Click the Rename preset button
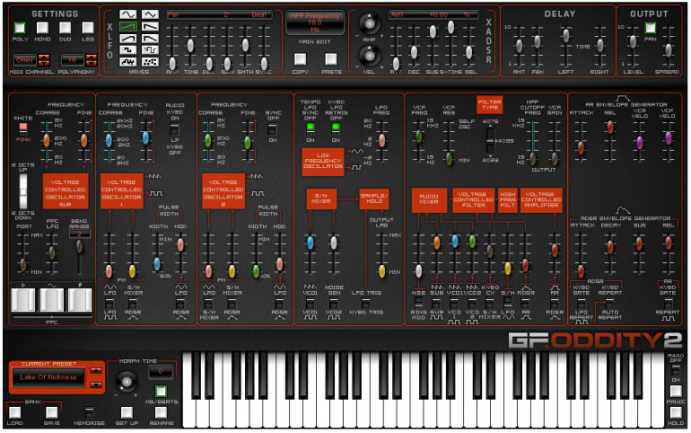This screenshot has width=691, height=433. (x=161, y=412)
